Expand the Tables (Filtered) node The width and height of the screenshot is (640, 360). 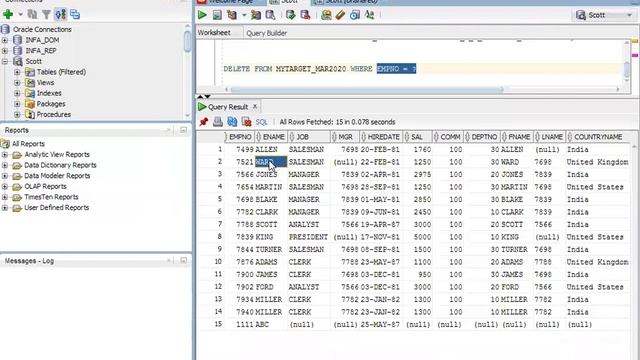click(x=17, y=72)
